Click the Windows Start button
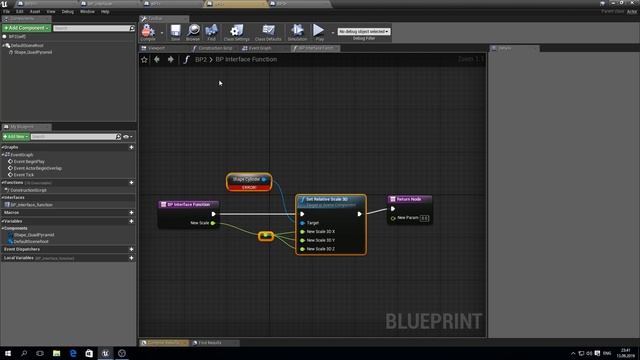This screenshot has height=360, width=640. tap(8, 353)
